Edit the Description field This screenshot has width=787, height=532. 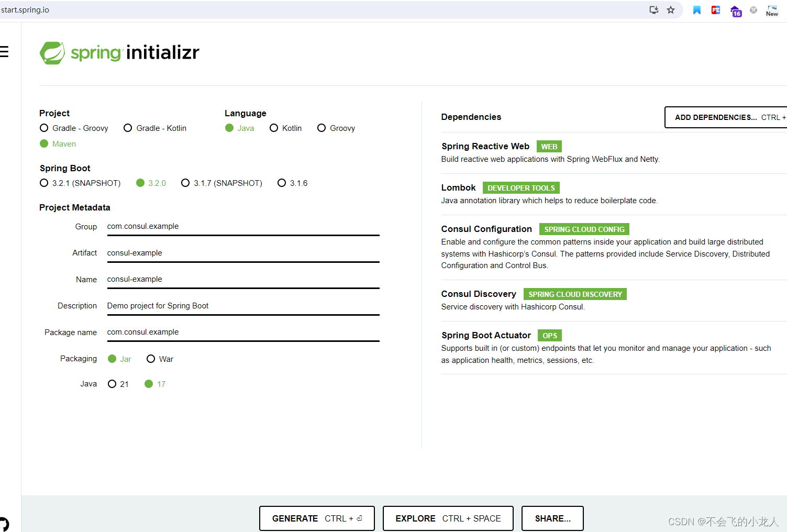(x=243, y=306)
